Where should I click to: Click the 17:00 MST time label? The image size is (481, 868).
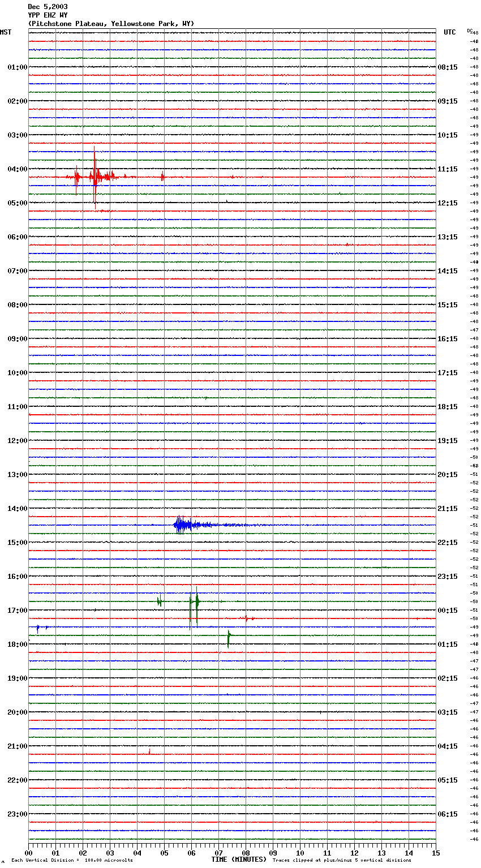tap(17, 611)
